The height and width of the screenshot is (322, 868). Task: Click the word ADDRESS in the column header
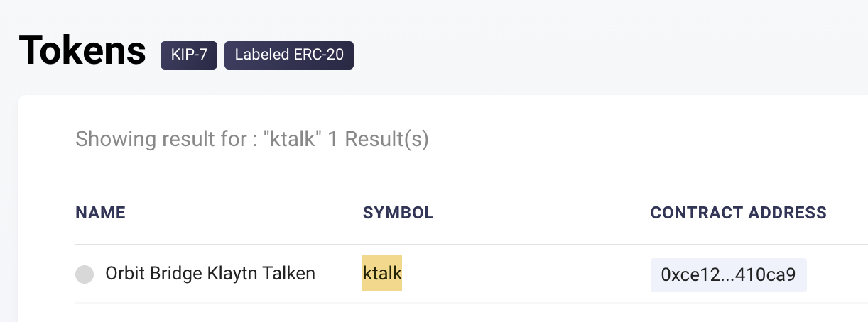point(793,213)
